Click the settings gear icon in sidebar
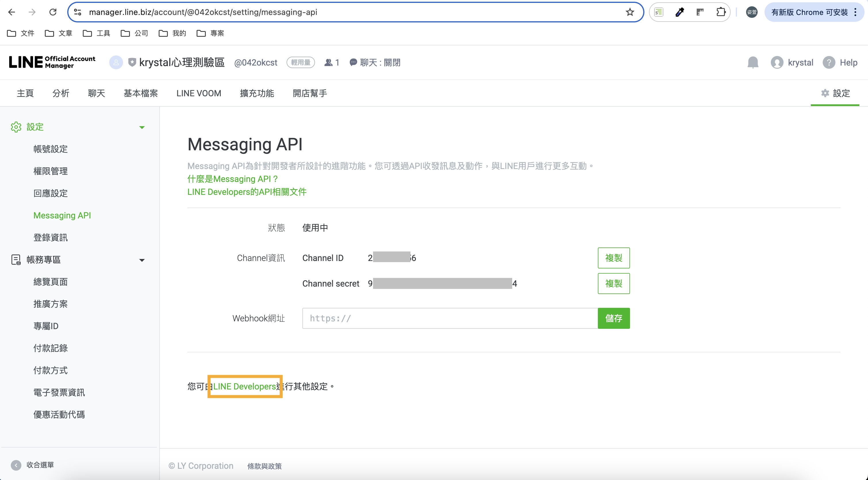Viewport: 868px width, 480px height. 16,127
